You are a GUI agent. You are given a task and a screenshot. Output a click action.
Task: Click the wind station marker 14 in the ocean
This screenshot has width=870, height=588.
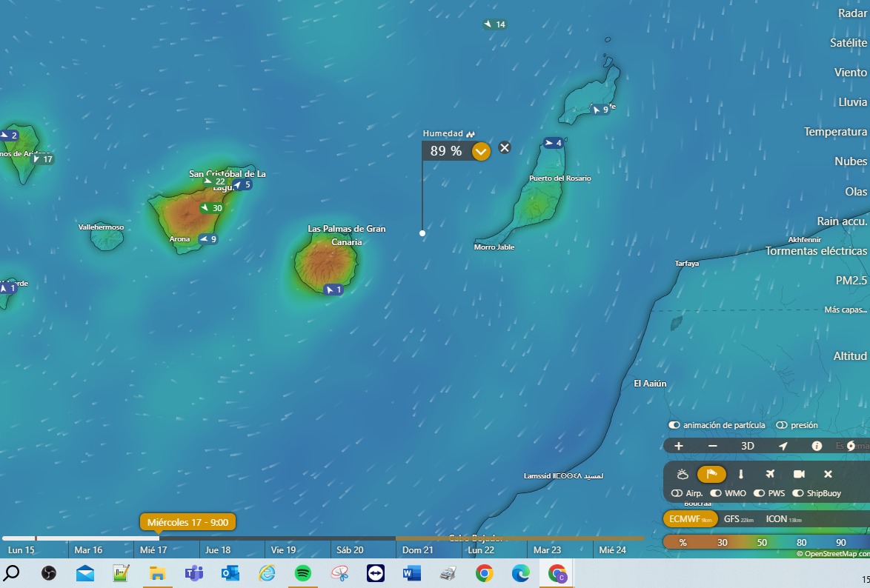tap(494, 24)
